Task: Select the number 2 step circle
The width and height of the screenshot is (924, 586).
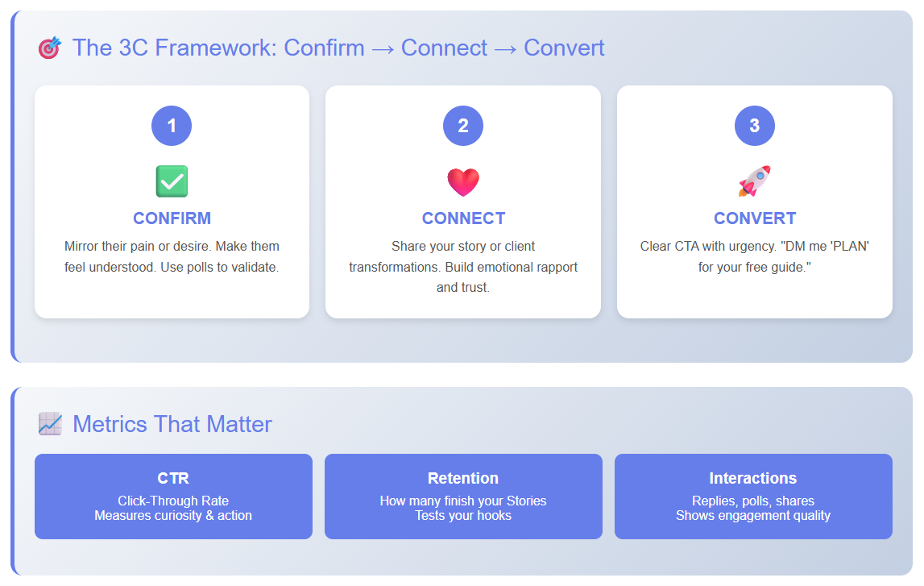Action: coord(463,126)
